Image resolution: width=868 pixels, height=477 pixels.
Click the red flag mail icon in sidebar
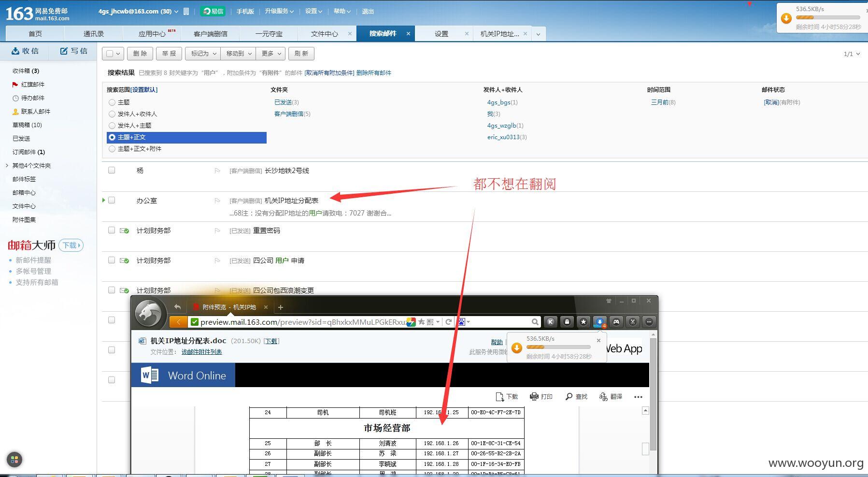tap(15, 85)
